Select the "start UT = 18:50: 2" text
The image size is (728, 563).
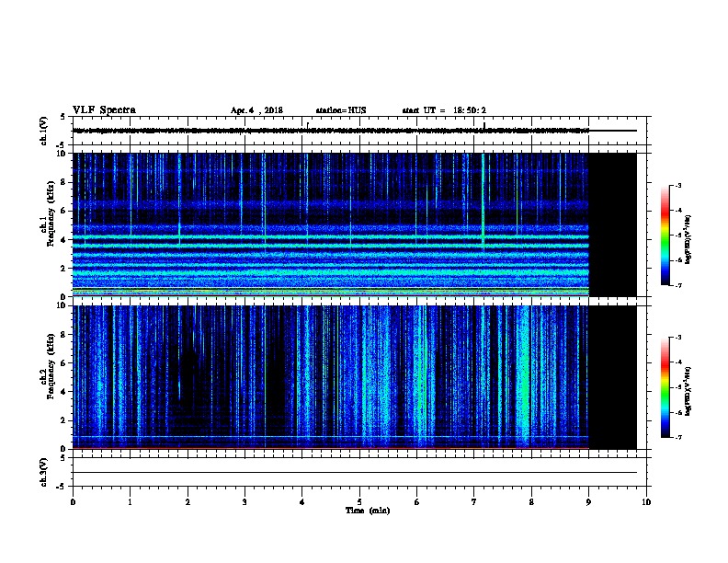click(444, 110)
